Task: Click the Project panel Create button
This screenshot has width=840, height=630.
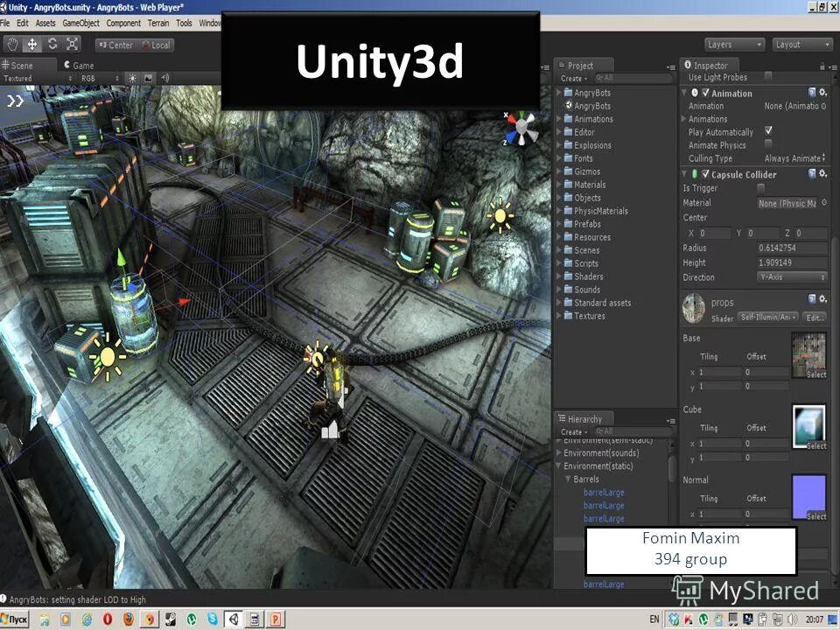Action: coord(574,78)
